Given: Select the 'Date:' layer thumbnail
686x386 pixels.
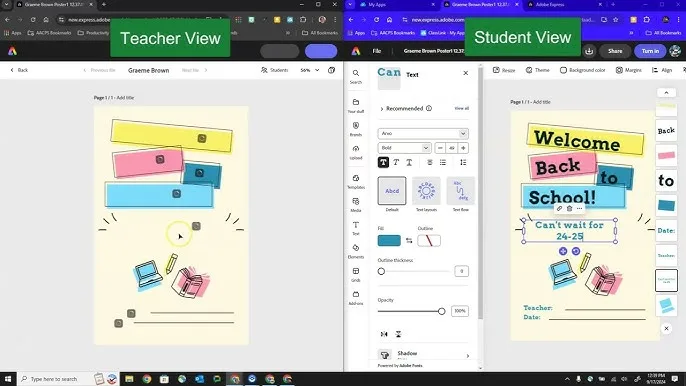Looking at the screenshot, I should coord(666,231).
